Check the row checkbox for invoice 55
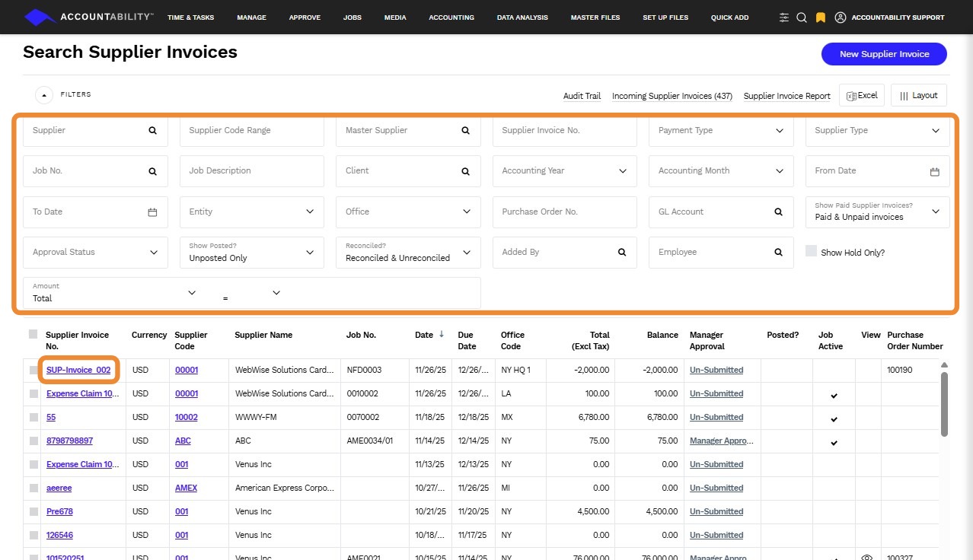 33,418
